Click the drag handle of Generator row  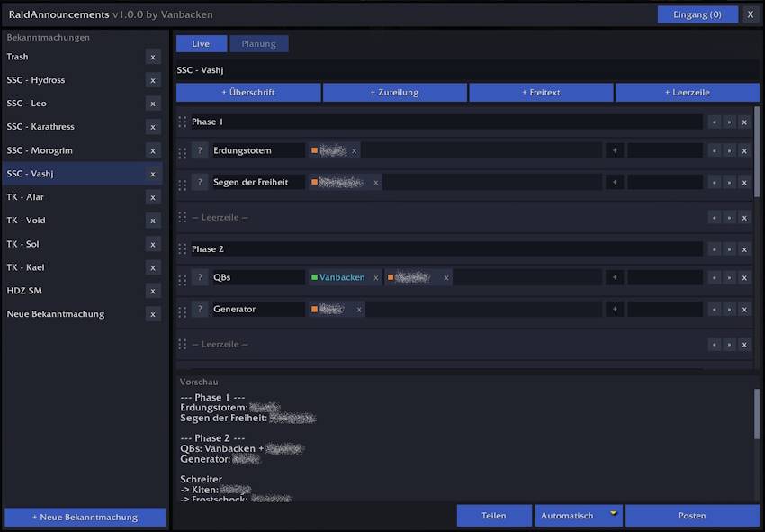pos(183,311)
